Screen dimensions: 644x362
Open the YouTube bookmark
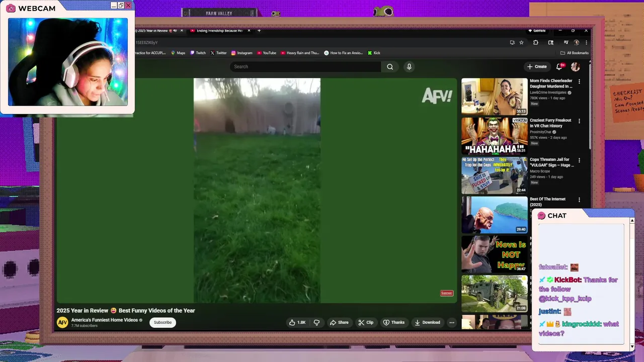coord(267,53)
